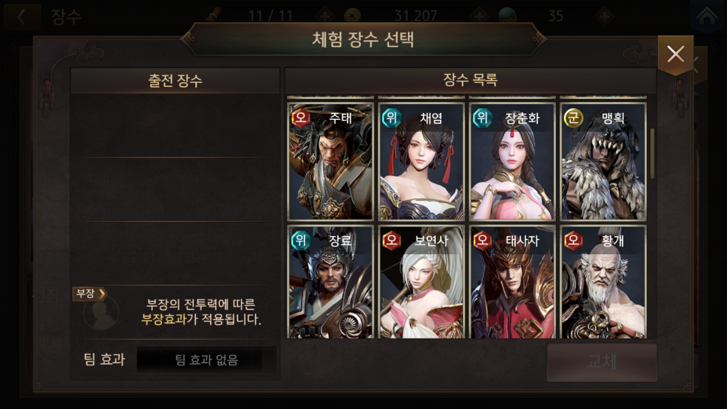727x409 pixels.
Task: Click the 교체 replace button
Action: (x=602, y=362)
